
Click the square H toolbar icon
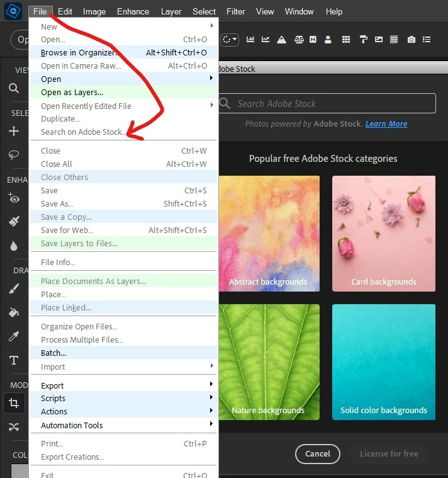click(313, 39)
